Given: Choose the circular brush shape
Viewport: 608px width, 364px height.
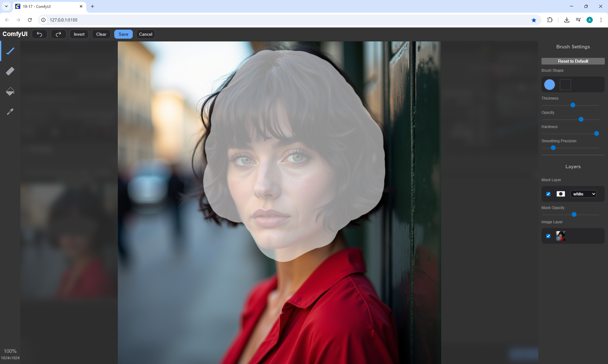Looking at the screenshot, I should click(x=549, y=84).
